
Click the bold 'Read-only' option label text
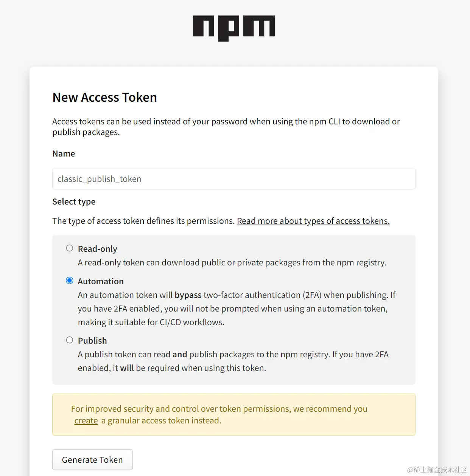pos(97,249)
